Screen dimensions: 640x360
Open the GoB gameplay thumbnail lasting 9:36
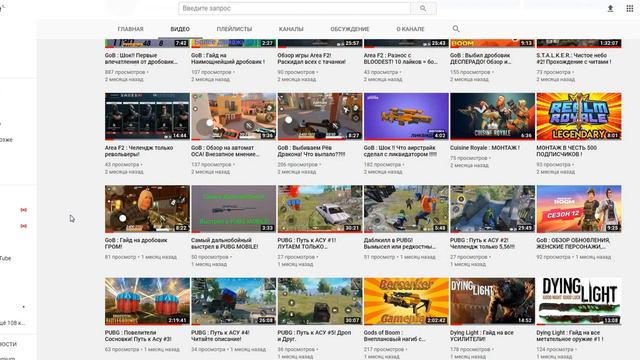[233, 116]
